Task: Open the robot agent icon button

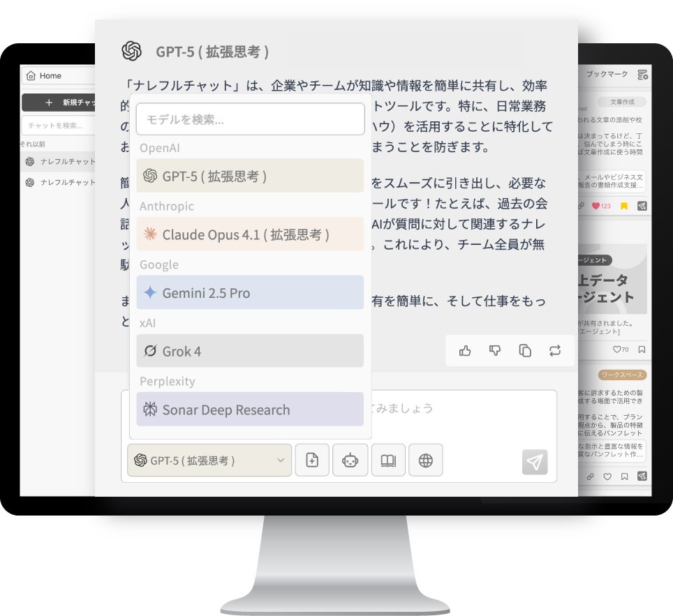Action: click(x=350, y=460)
